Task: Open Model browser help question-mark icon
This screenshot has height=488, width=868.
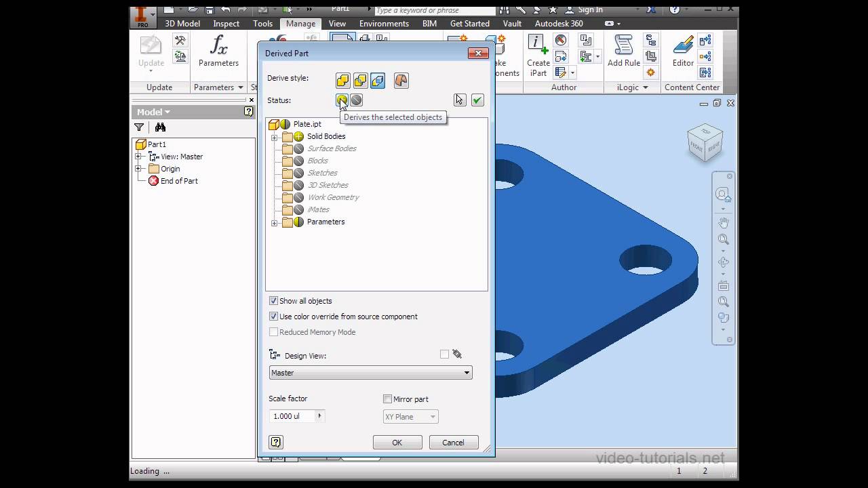Action: pyautogui.click(x=249, y=112)
